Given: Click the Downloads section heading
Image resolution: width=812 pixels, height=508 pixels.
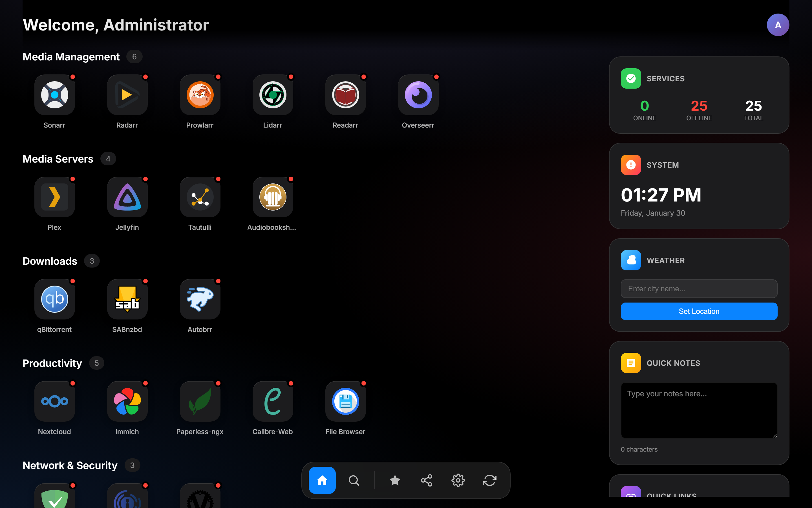Looking at the screenshot, I should (50, 261).
